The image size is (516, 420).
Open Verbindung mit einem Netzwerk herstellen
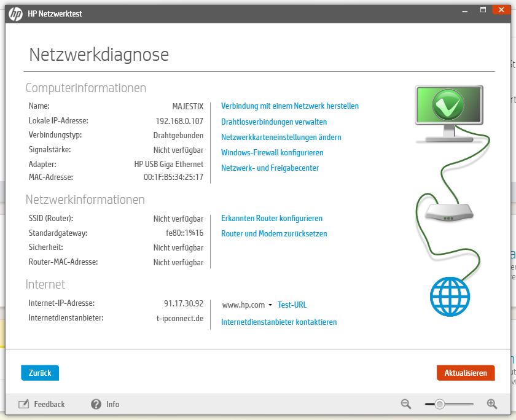289,106
